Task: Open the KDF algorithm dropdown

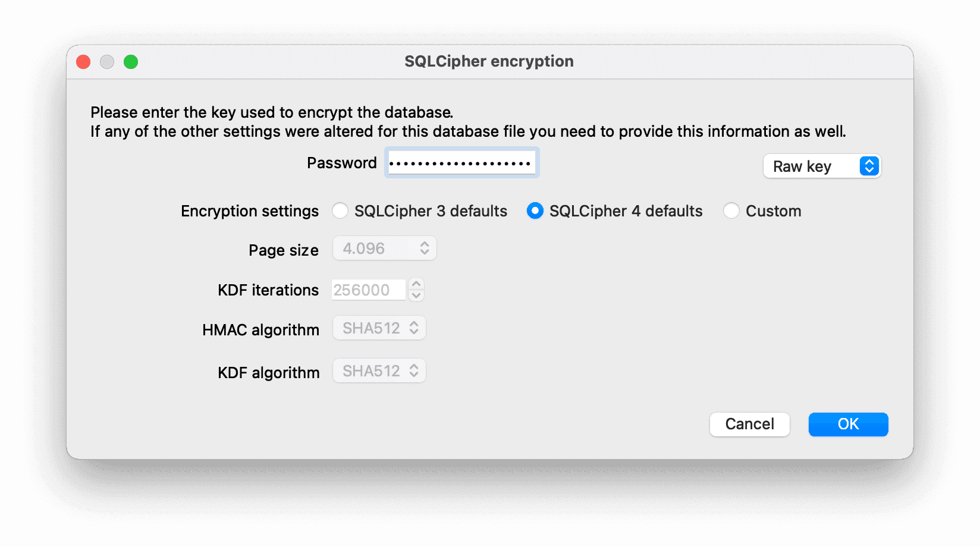Action: point(379,371)
